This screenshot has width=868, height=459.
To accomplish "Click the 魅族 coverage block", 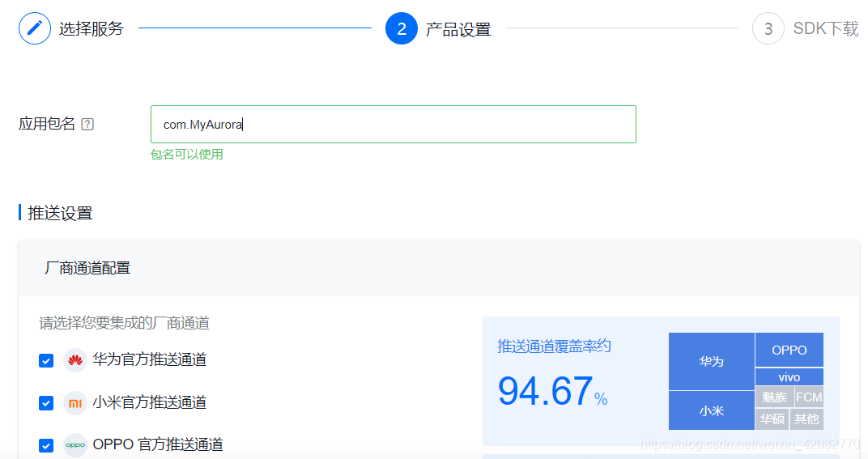I will (x=774, y=397).
